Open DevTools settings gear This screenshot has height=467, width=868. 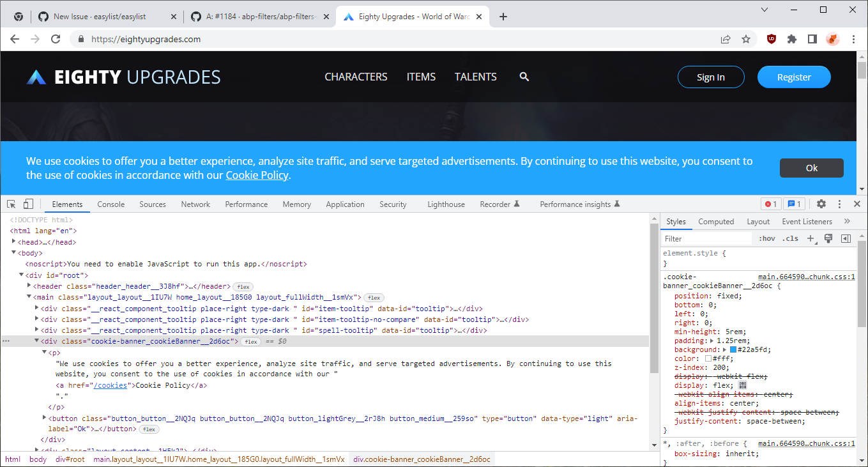(x=821, y=203)
